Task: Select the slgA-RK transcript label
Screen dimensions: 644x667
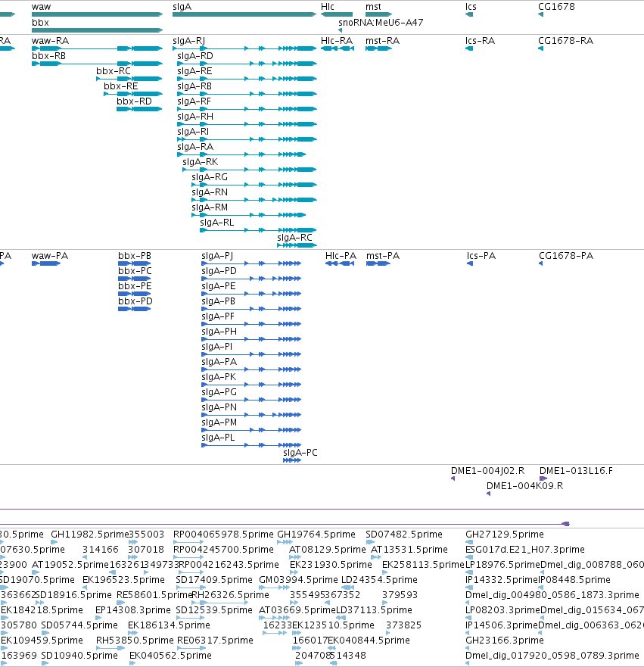Action: pyautogui.click(x=201, y=162)
